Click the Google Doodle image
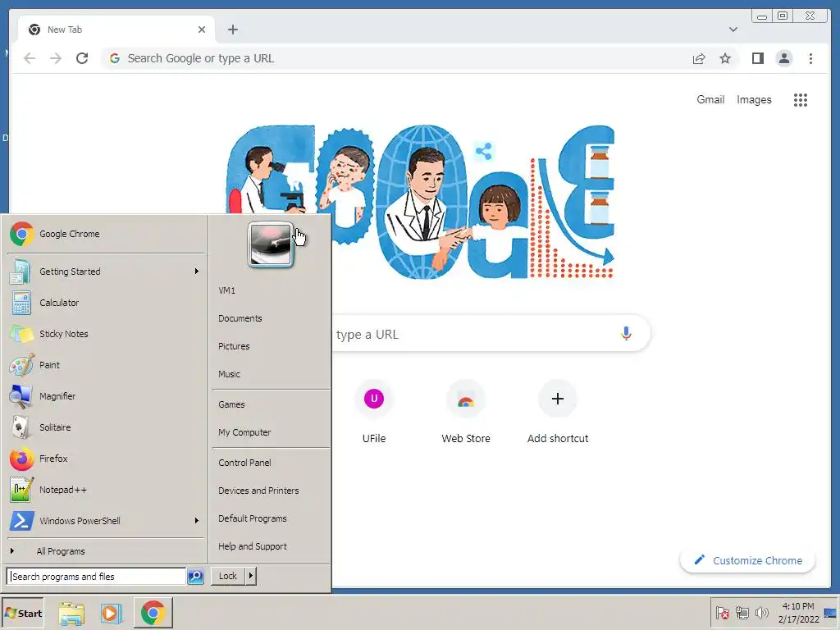Screen dimensions: 840x630 (421, 202)
